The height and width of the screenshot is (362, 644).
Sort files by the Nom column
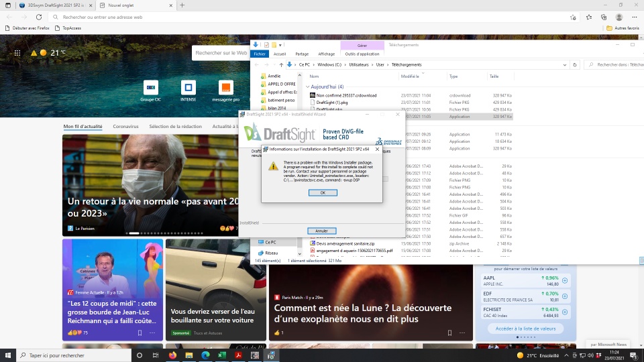point(314,76)
